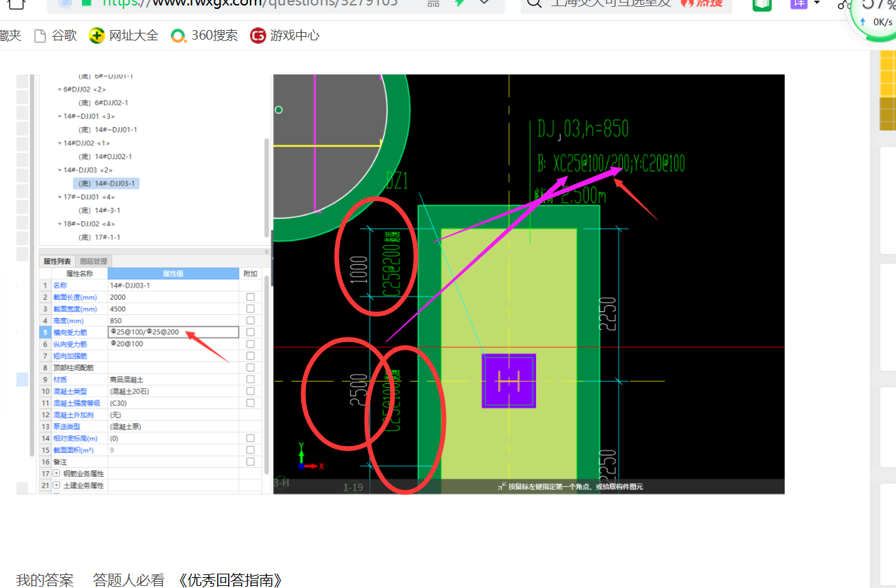Select tree item (底) 14#~DJJ01-1
The image size is (896, 588).
tap(109, 130)
